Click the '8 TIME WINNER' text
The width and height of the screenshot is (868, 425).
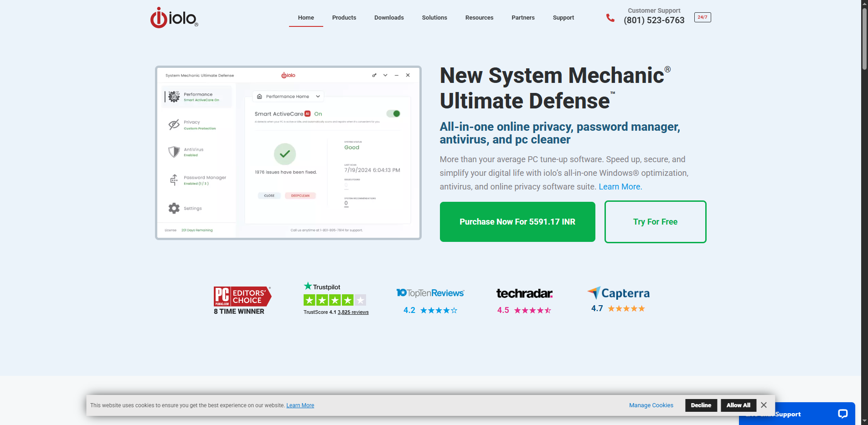click(x=239, y=312)
